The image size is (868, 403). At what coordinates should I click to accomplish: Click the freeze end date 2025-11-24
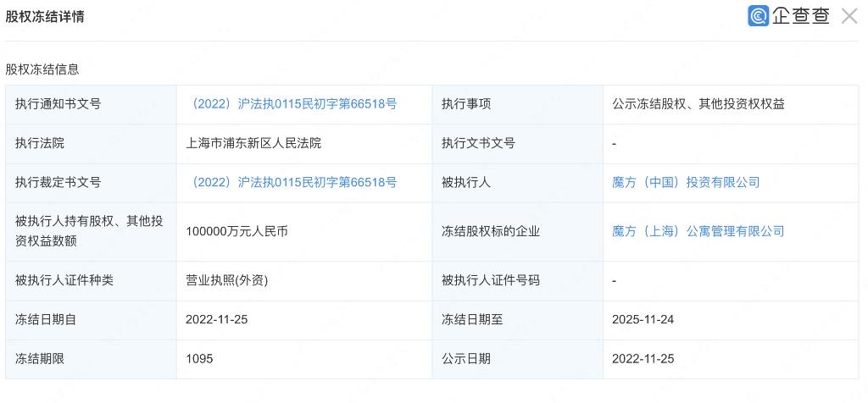click(x=643, y=319)
